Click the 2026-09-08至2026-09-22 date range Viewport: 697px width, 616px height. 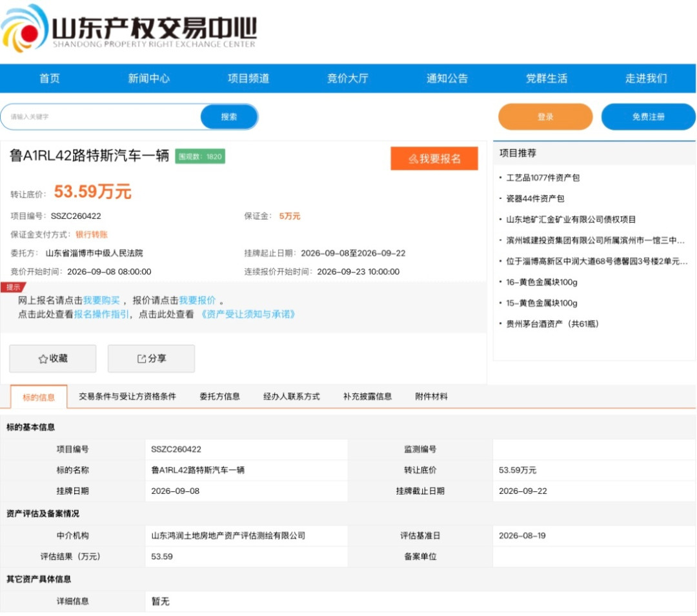point(353,253)
